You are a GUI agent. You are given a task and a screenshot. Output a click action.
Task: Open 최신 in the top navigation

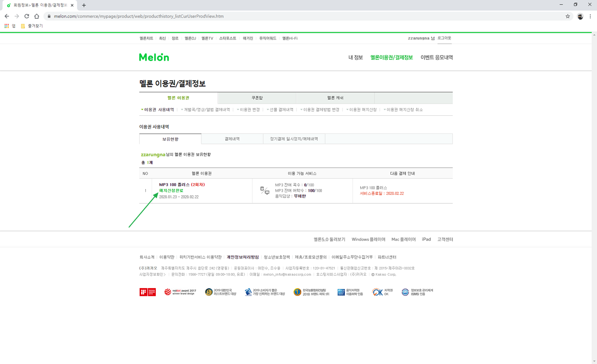(162, 38)
